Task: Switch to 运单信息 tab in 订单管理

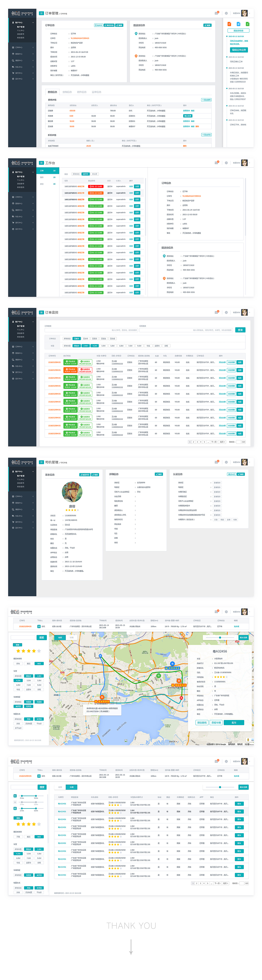Action: (96, 92)
